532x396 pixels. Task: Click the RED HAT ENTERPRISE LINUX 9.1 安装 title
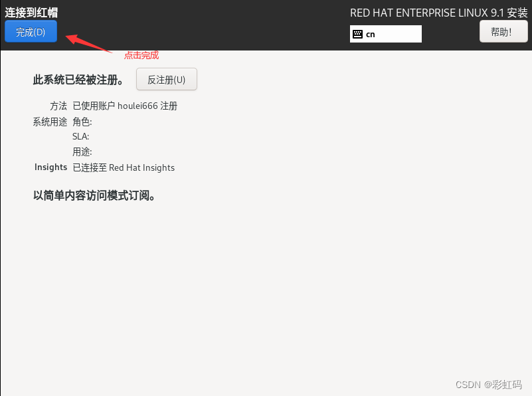[439, 13]
